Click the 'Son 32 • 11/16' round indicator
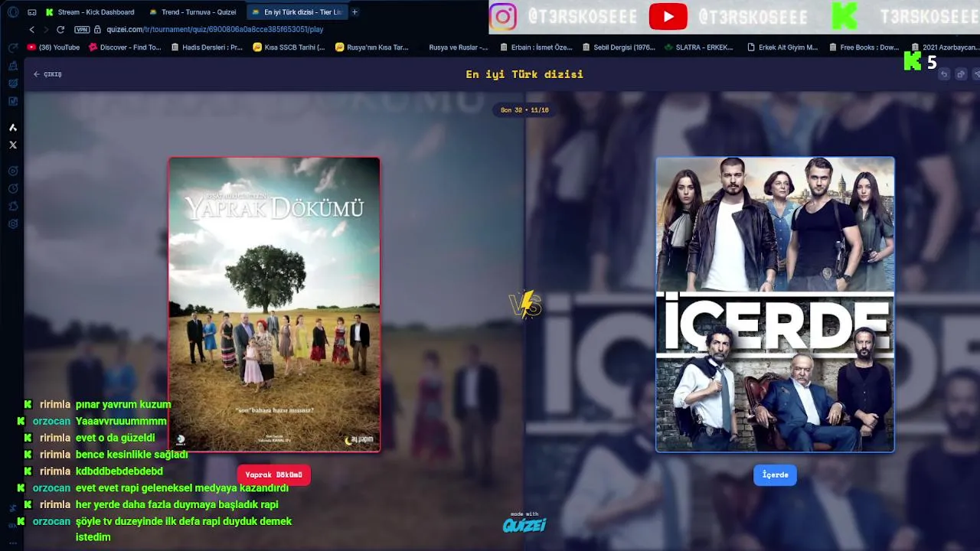The height and width of the screenshot is (551, 980). [524, 110]
